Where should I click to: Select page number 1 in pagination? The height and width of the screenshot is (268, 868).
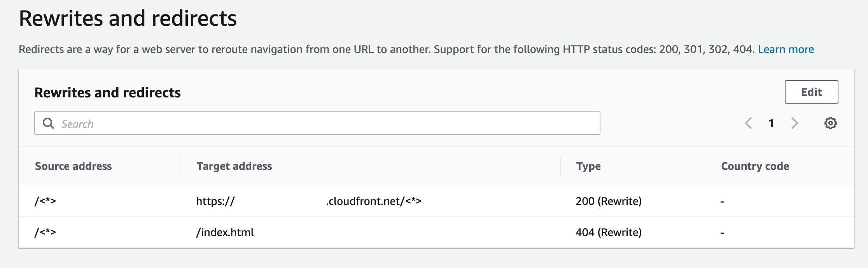click(x=772, y=123)
